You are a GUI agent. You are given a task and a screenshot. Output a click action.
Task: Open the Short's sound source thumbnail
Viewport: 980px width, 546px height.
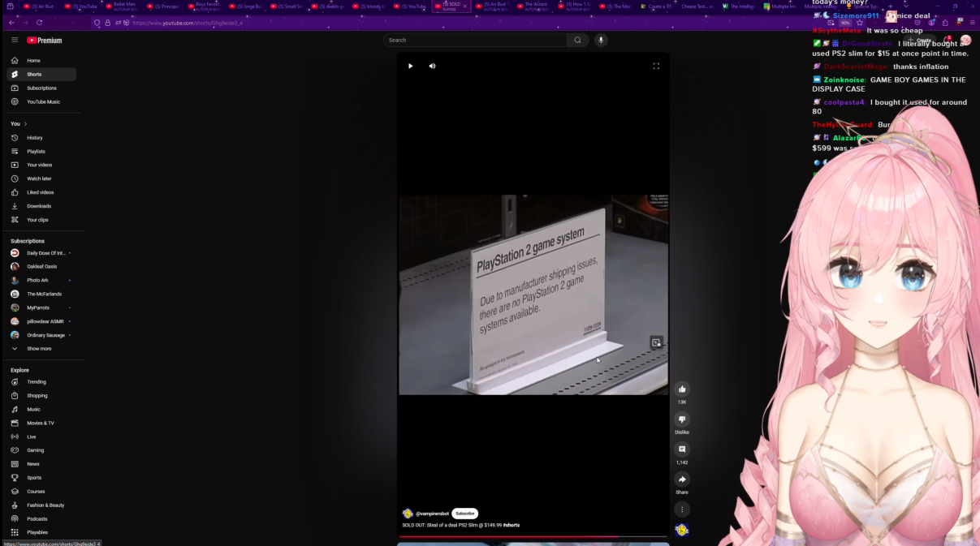[682, 531]
